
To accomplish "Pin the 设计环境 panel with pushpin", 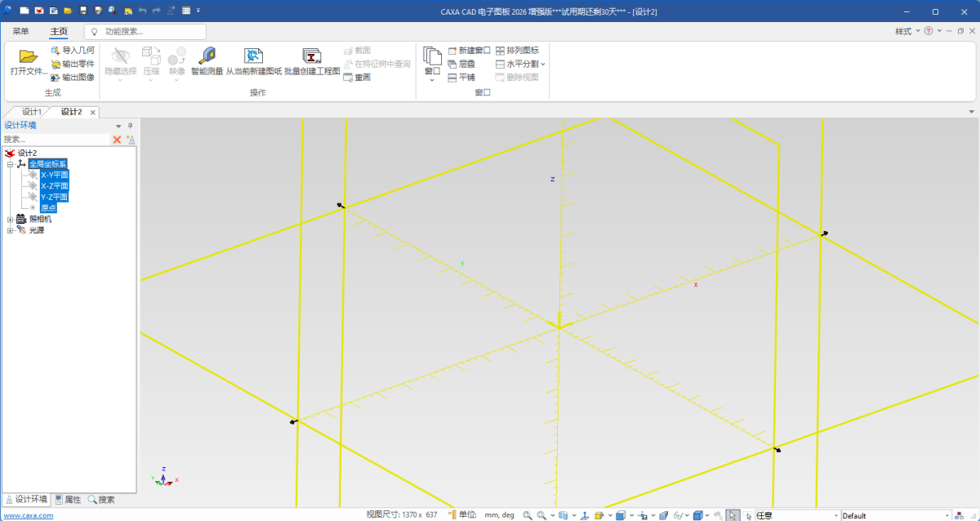I will (x=130, y=126).
